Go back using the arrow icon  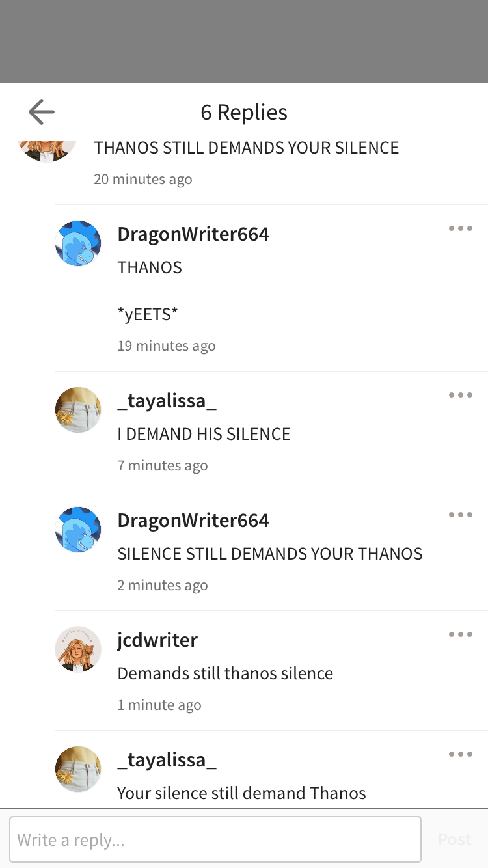click(x=42, y=112)
